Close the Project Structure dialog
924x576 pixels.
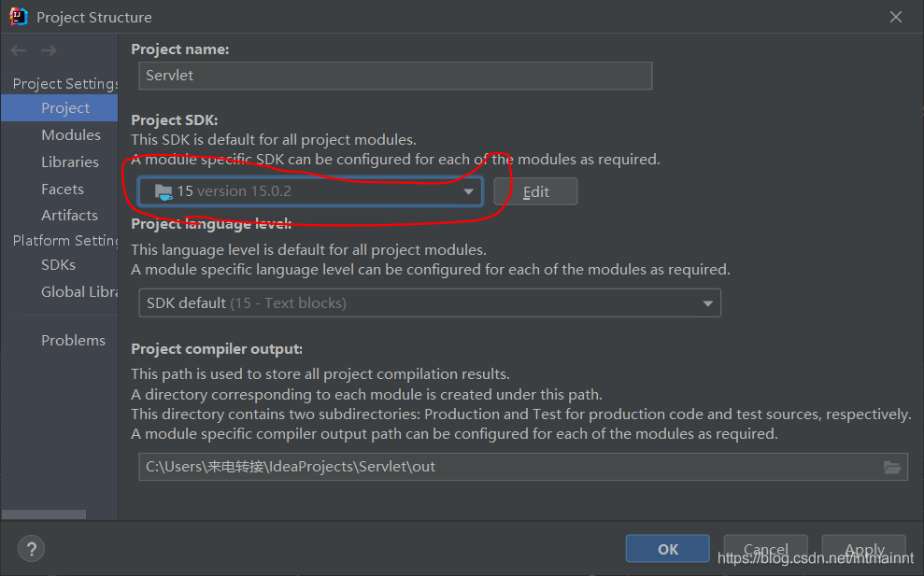click(x=896, y=17)
